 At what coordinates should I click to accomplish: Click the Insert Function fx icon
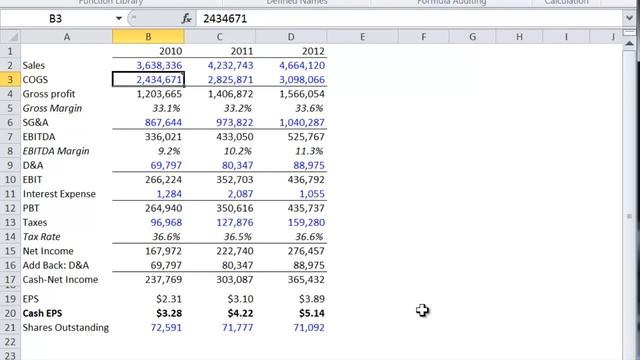[187, 18]
